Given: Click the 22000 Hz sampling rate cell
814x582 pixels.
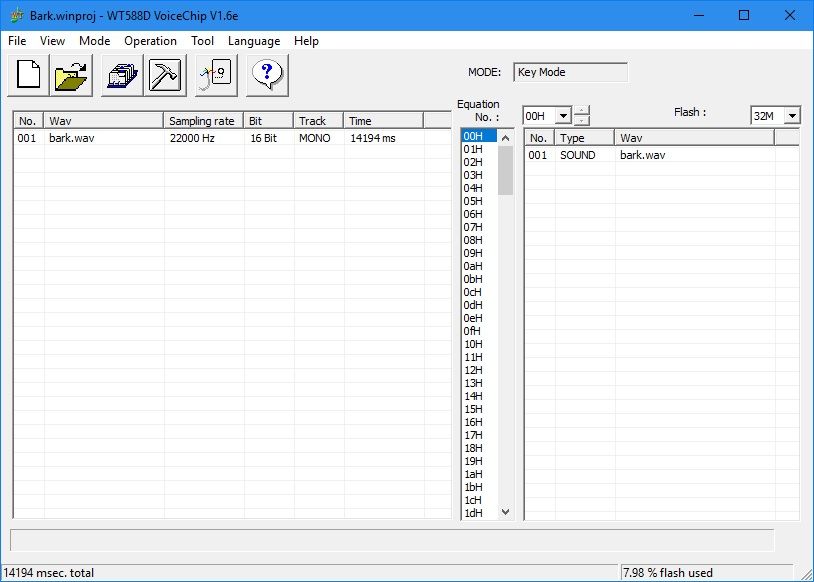Looking at the screenshot, I should pyautogui.click(x=192, y=138).
